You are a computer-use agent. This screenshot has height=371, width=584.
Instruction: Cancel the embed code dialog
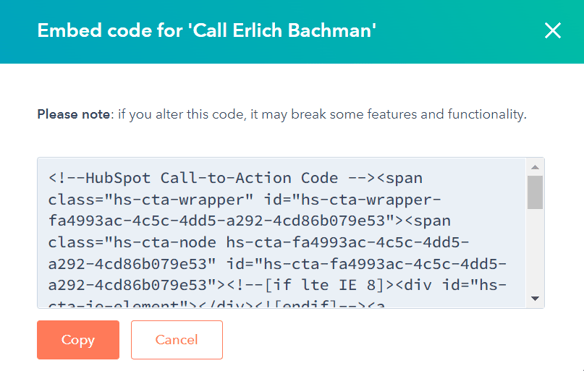177,340
